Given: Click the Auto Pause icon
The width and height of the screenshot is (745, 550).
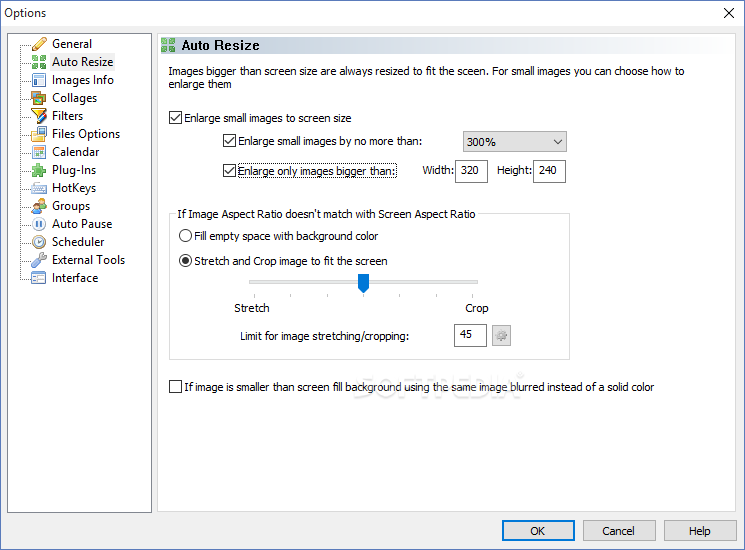Looking at the screenshot, I should [x=39, y=224].
